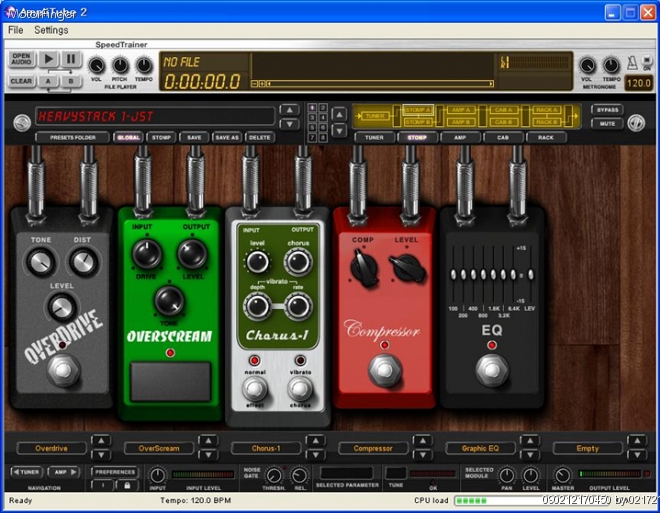Open the Empty stomp slot selector
This screenshot has height=513, width=660.
[588, 449]
